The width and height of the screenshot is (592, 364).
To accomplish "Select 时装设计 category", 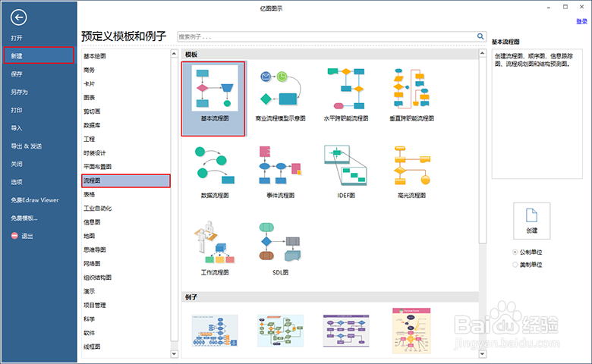I will 95,152.
